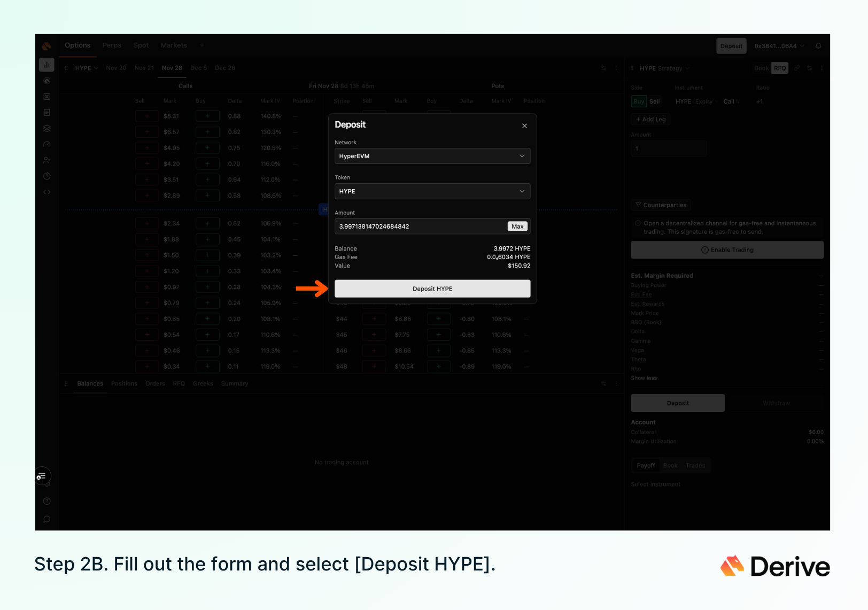Open the chat bubble icon in sidebar
Screen dimensions: 868x610
tap(47, 519)
